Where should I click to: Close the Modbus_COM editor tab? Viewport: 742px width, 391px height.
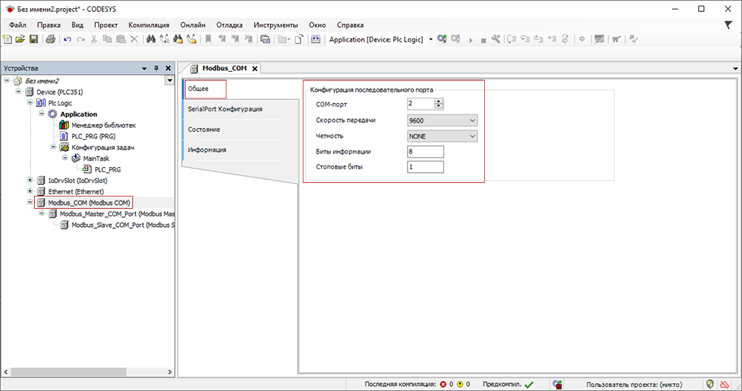tap(255, 69)
